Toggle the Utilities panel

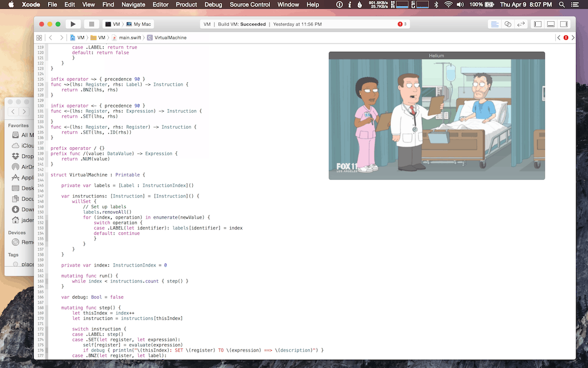[x=565, y=24]
